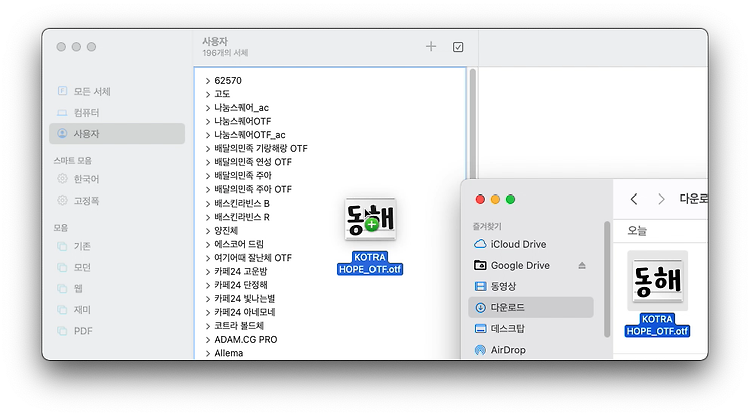Expand the 배스킨라빈스 B family
Viewport: 750px width, 416px height.
(x=208, y=203)
